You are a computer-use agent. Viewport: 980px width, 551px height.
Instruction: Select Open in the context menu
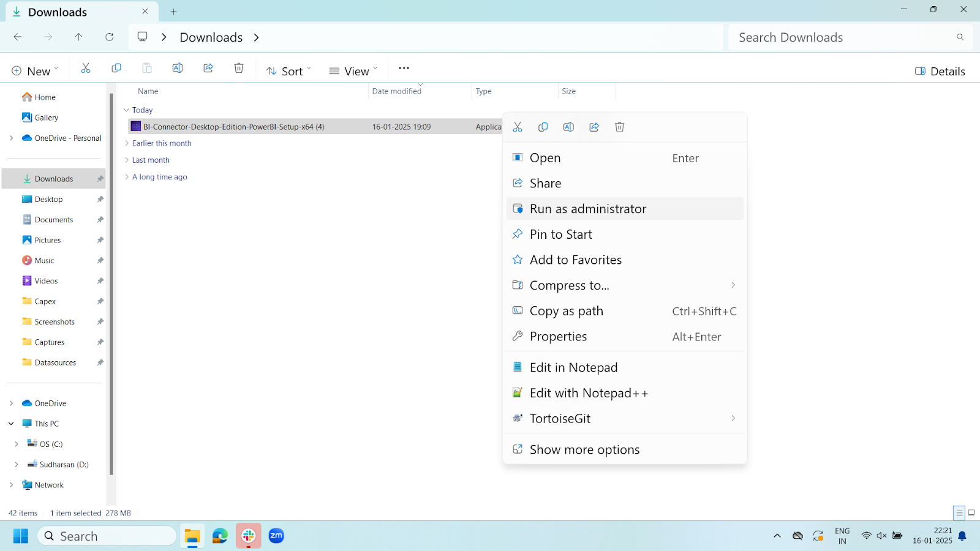625,158
